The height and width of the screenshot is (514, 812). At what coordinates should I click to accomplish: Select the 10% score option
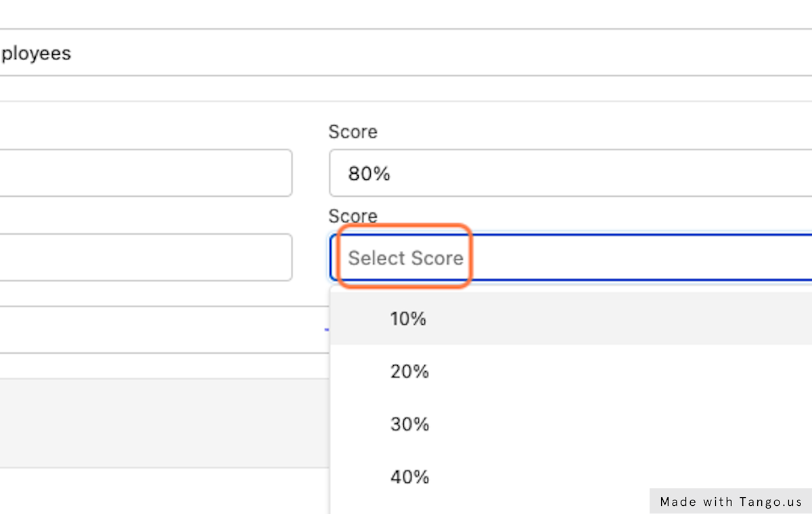[x=408, y=319]
